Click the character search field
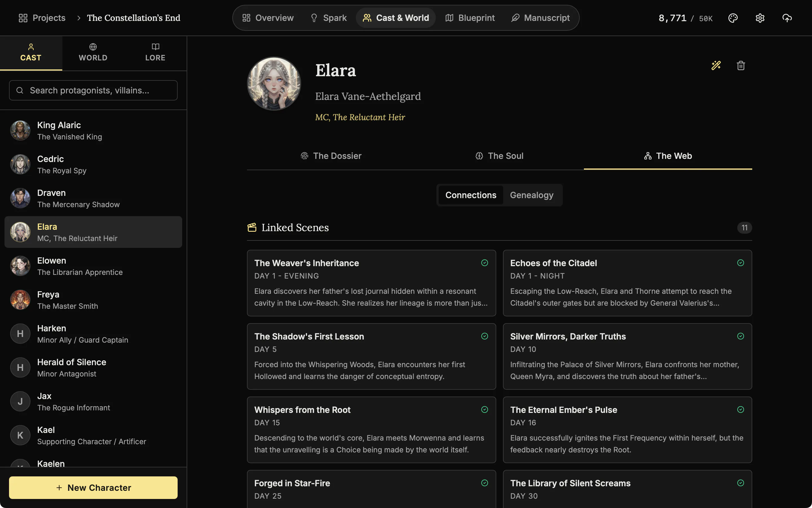 93,90
